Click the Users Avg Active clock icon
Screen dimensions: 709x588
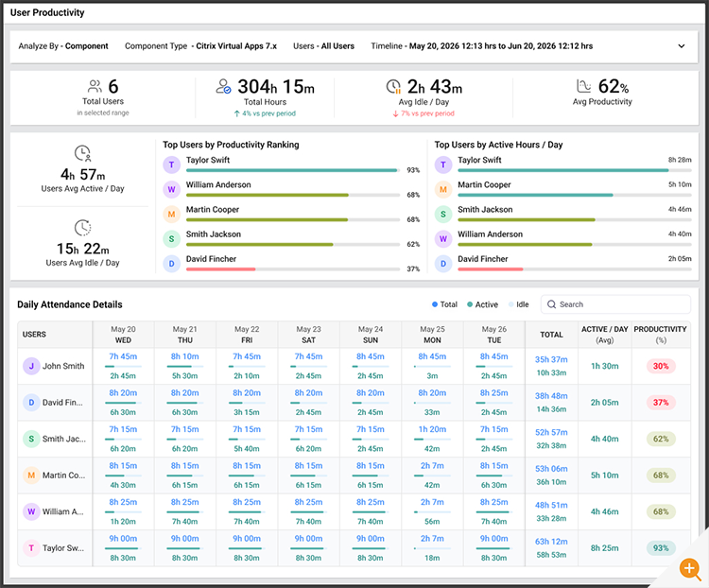pyautogui.click(x=83, y=153)
